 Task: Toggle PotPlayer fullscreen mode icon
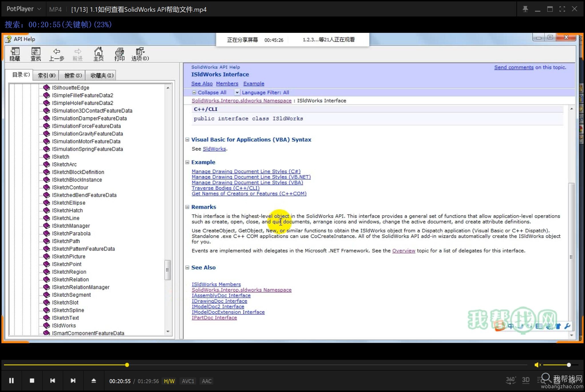tap(562, 9)
